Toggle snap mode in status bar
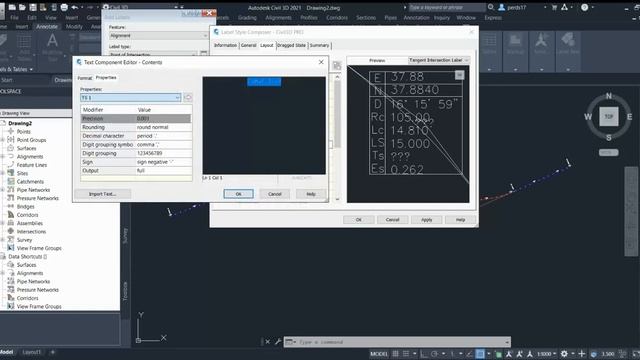 coord(406,354)
